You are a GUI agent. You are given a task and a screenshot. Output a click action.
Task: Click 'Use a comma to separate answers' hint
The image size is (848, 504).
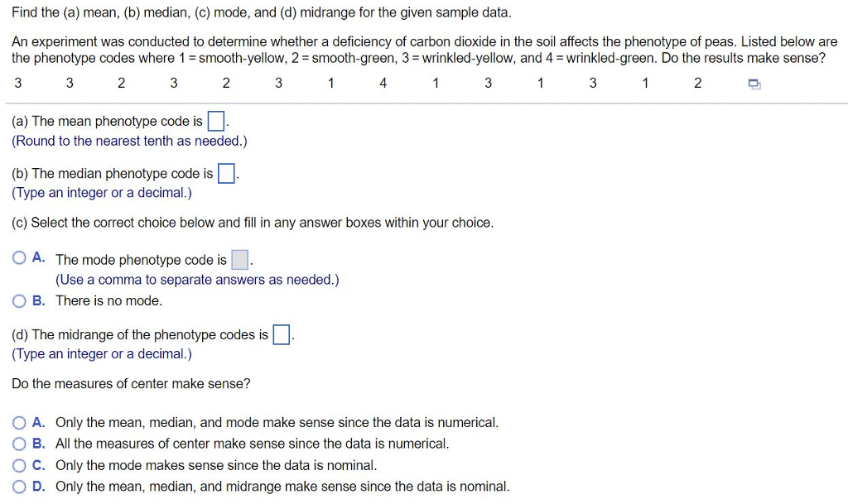coord(197,280)
